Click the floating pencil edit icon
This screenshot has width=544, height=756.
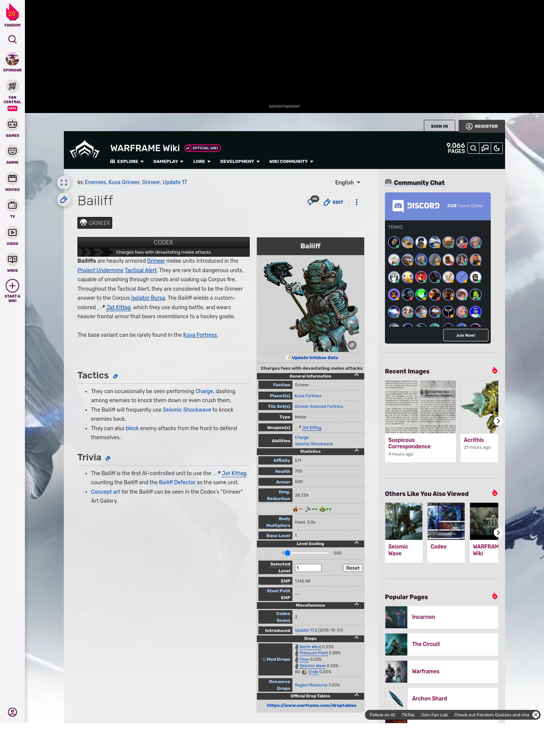tap(64, 200)
